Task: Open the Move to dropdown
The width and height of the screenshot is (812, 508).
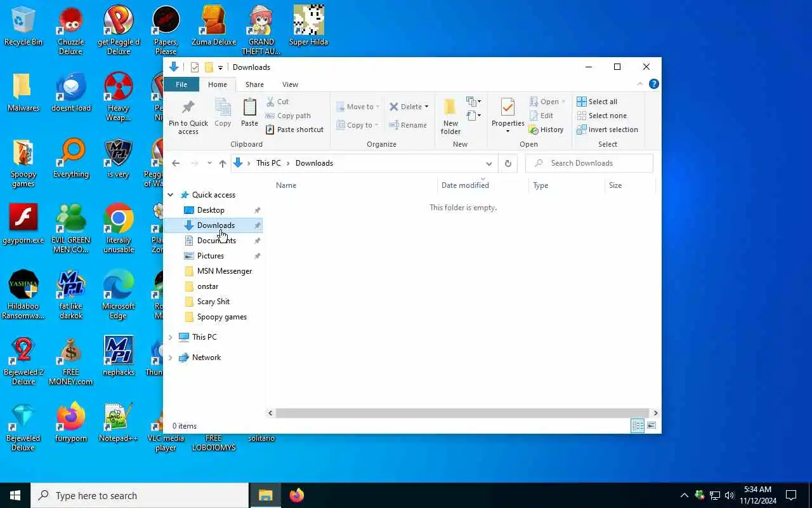Action: pos(358,107)
